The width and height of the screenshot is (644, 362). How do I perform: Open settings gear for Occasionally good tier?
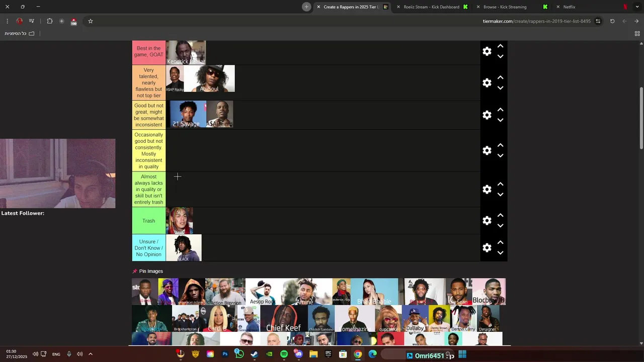(487, 151)
